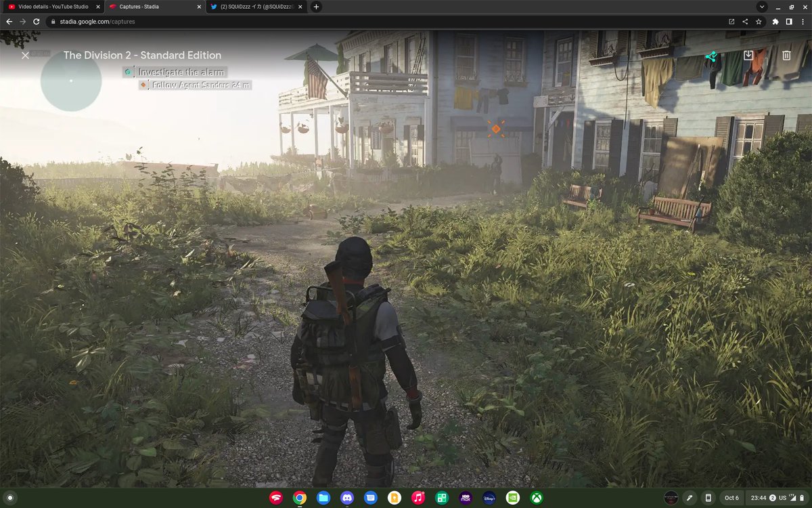Click the Follow Agent Sanders 24 m text

[x=201, y=85]
